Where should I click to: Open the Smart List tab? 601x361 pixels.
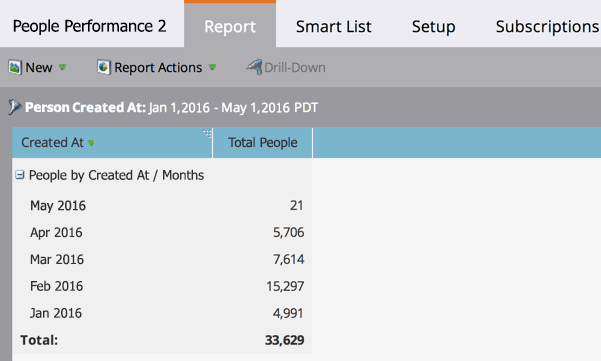(x=333, y=26)
